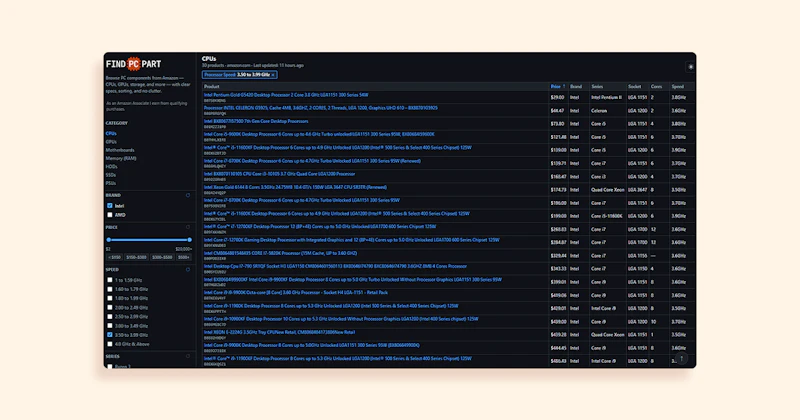Click the $29.00 price cell
The image size is (800, 420).
557,97
